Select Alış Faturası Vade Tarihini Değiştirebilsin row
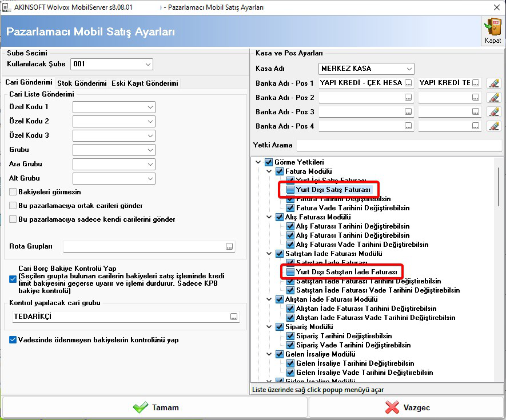 (362, 245)
